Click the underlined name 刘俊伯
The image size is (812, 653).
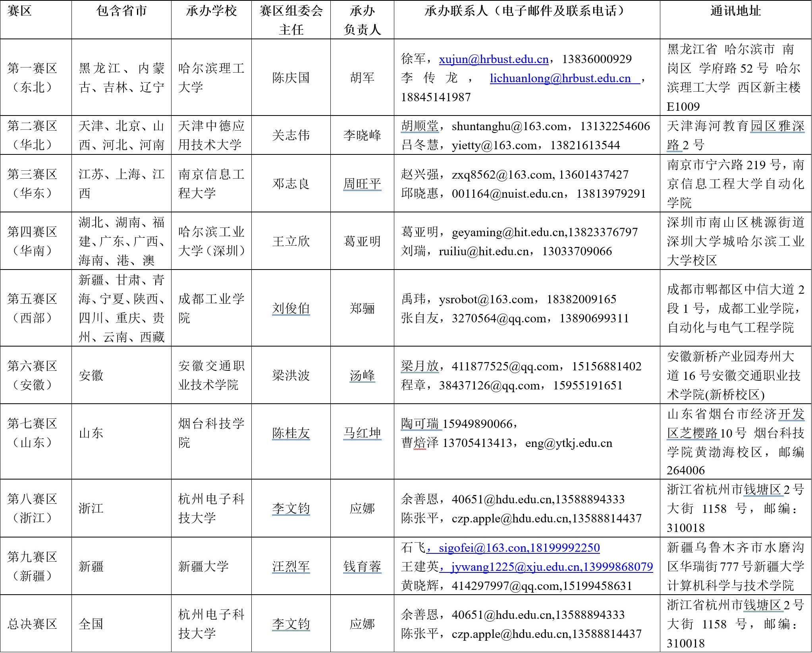[291, 308]
